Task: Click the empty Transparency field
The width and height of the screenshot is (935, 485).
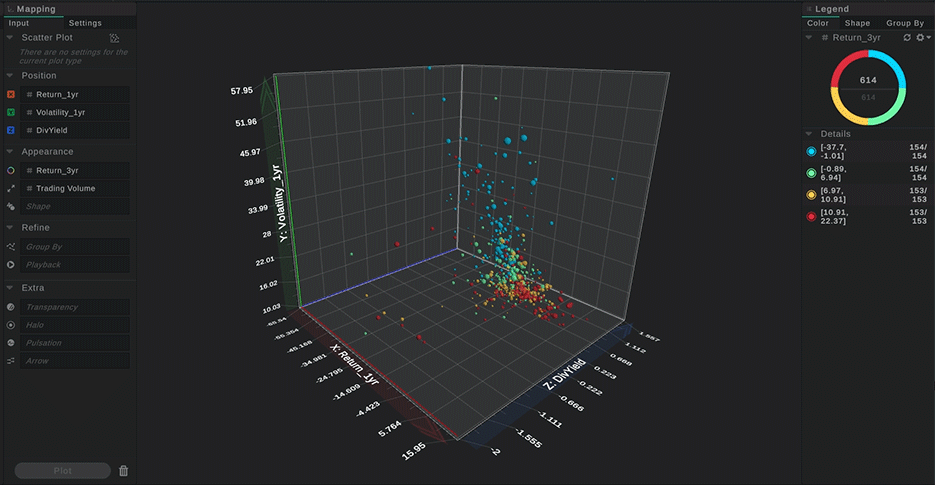Action: point(75,307)
